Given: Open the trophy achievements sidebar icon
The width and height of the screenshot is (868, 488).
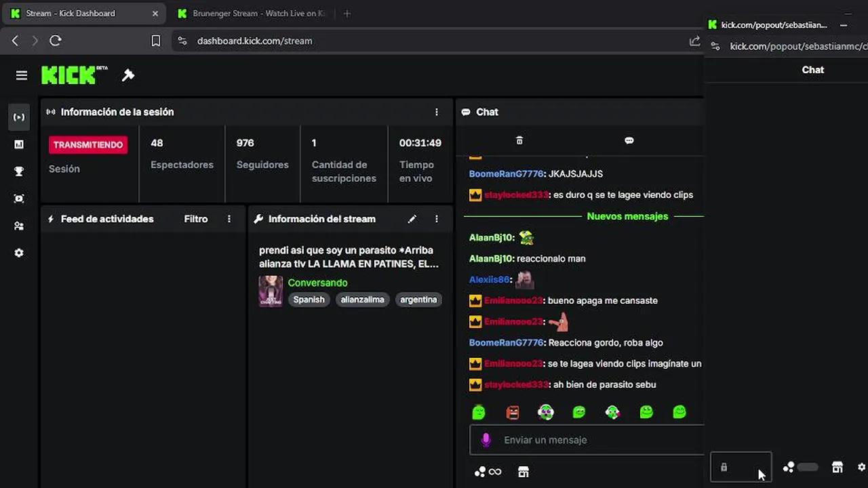Looking at the screenshot, I should [x=19, y=171].
